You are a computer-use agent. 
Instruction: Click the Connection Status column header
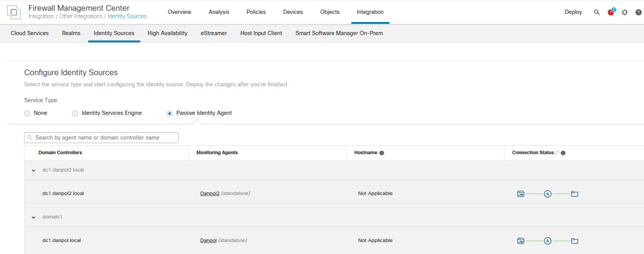pos(533,153)
